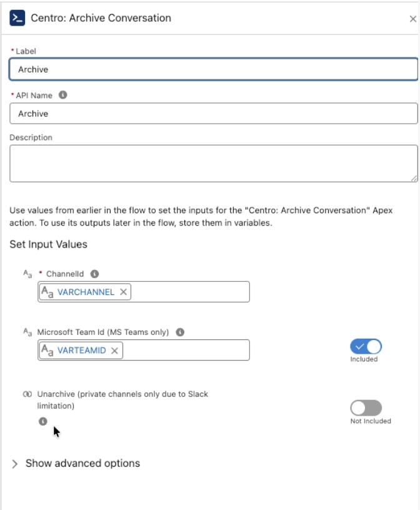Click the Unarchive info icon
Image resolution: width=420 pixels, height=510 pixels.
pos(43,421)
